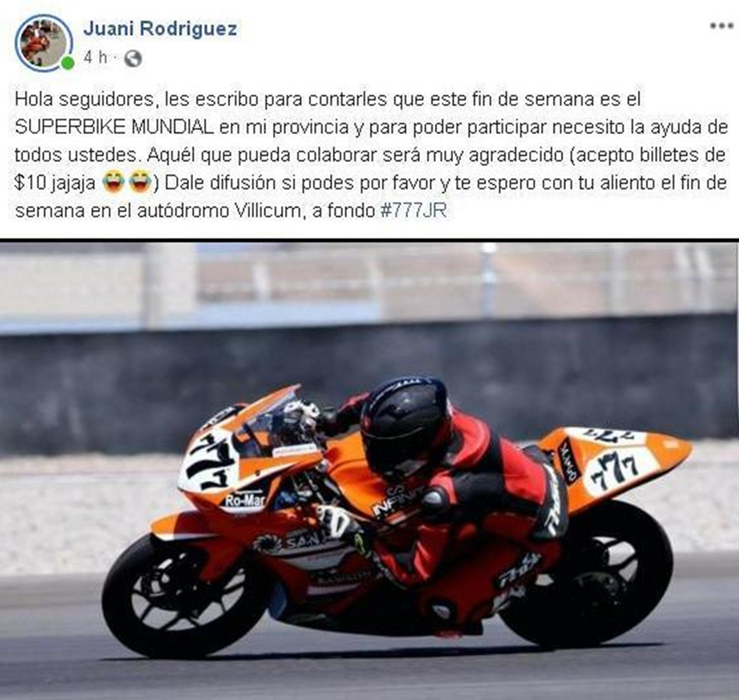Image resolution: width=739 pixels, height=700 pixels.
Task: Open the motorcycle racing photo
Action: pyautogui.click(x=369, y=471)
